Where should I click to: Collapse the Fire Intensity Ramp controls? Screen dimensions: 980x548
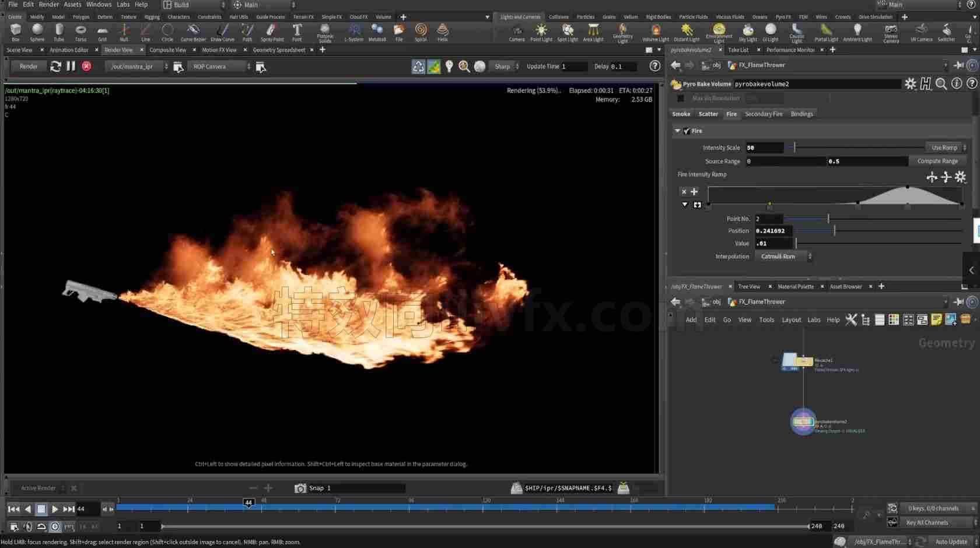(685, 205)
